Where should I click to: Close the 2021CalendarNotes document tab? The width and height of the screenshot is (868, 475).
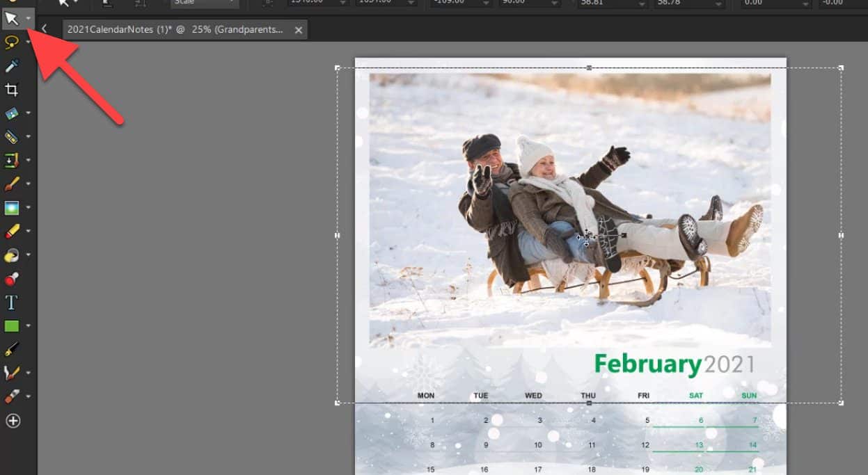click(299, 29)
